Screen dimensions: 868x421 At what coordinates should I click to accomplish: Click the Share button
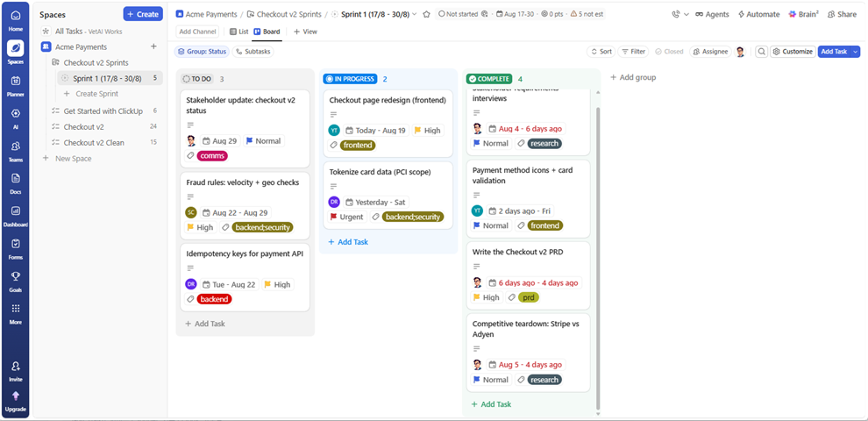(x=842, y=14)
